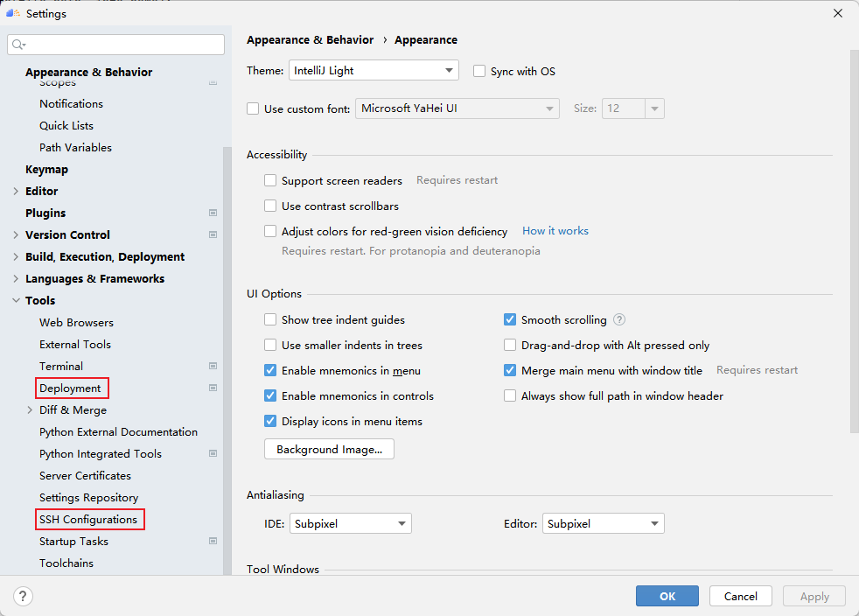Viewport: 859px width, 616px height.
Task: Click the Smooth scrolling help icon
Action: [619, 320]
